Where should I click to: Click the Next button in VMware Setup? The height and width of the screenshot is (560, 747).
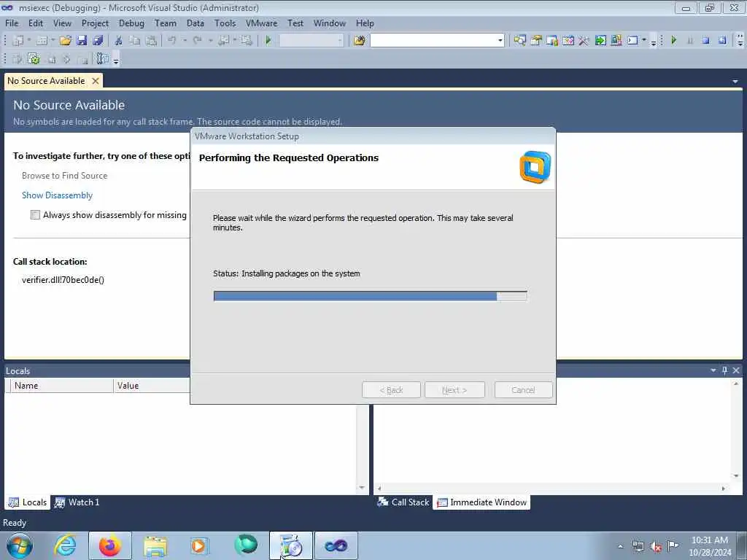pos(454,390)
